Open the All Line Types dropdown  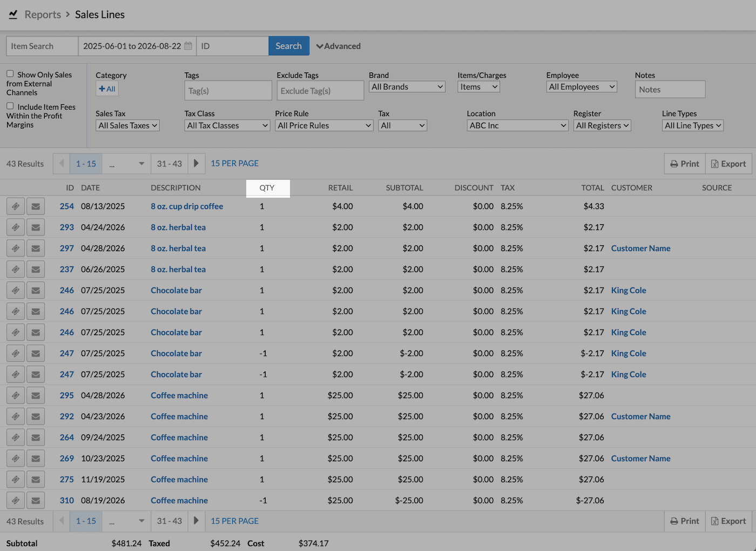693,125
